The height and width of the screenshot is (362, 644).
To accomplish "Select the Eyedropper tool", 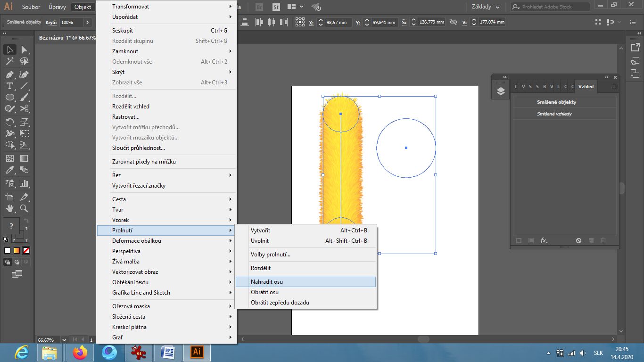I will [x=9, y=170].
